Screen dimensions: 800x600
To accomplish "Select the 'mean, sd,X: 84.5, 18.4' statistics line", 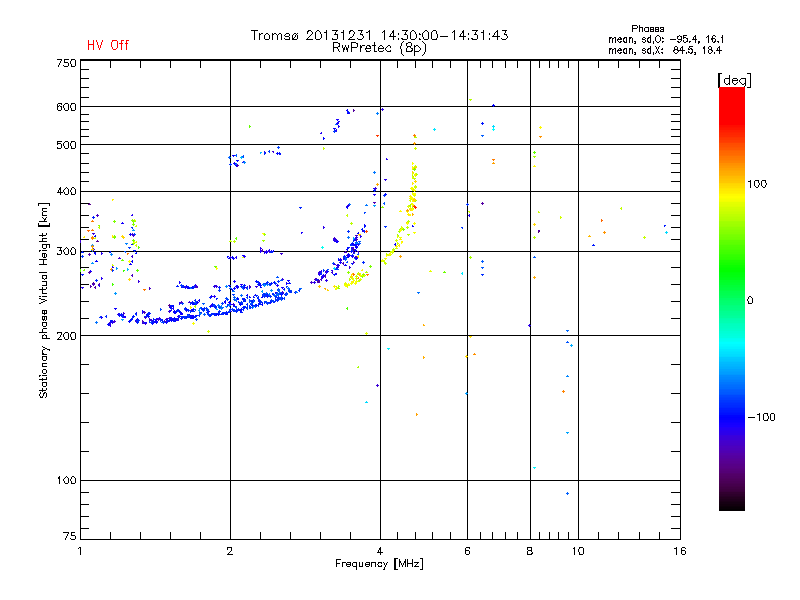I will pos(665,50).
